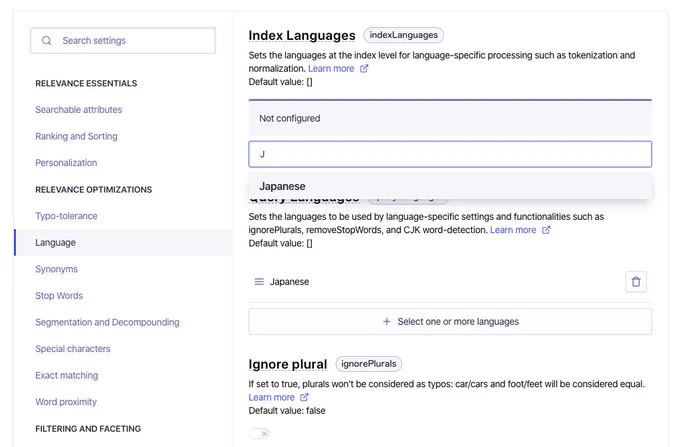Open Stop Words settings
This screenshot has height=447, width=680.
tap(59, 296)
